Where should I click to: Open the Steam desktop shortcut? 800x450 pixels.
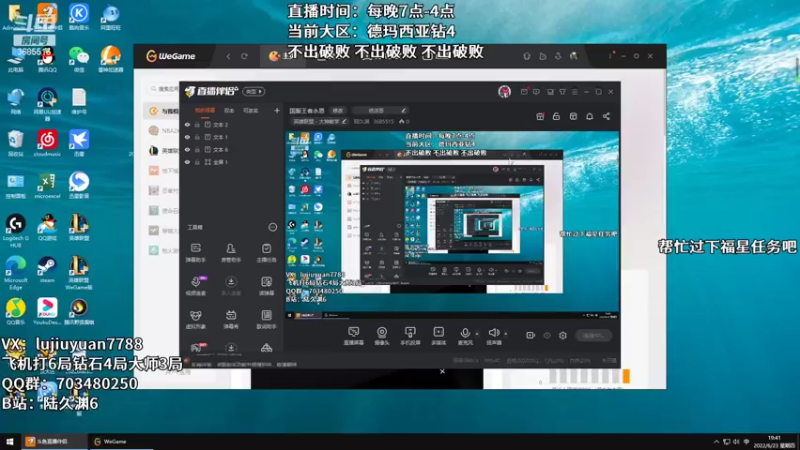pos(47,270)
